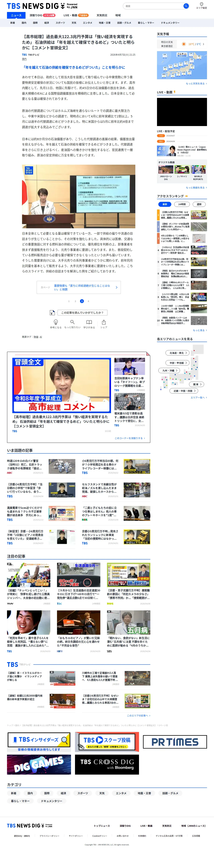The width and height of the screenshot is (214, 868).
Task: Click the DIG GAMES banner
Action: click(x=39, y=765)
